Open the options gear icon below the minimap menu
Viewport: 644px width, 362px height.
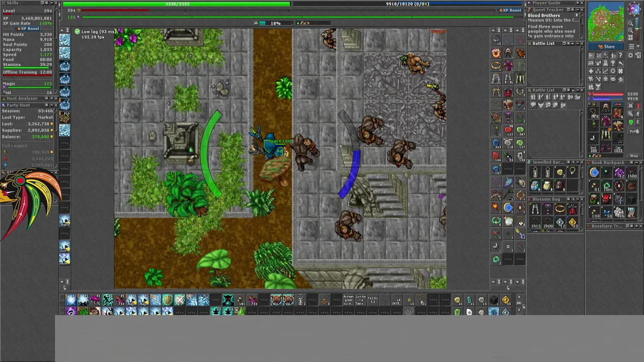630,55
